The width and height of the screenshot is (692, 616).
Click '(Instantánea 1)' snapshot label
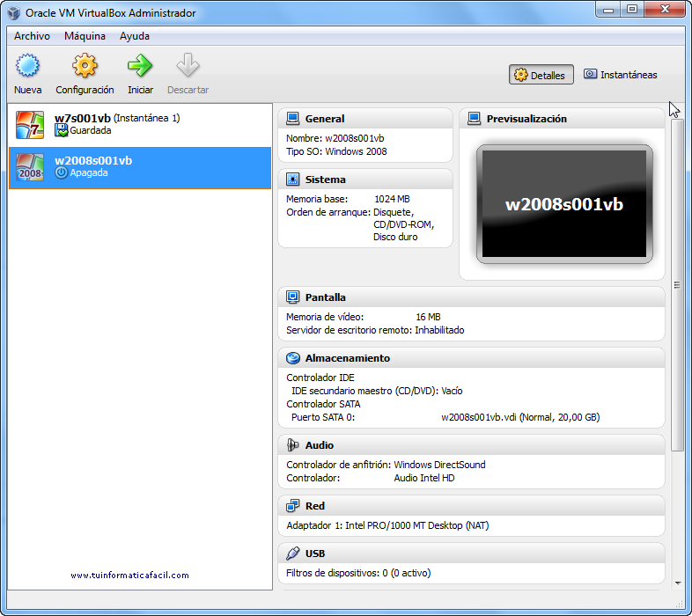pos(146,118)
